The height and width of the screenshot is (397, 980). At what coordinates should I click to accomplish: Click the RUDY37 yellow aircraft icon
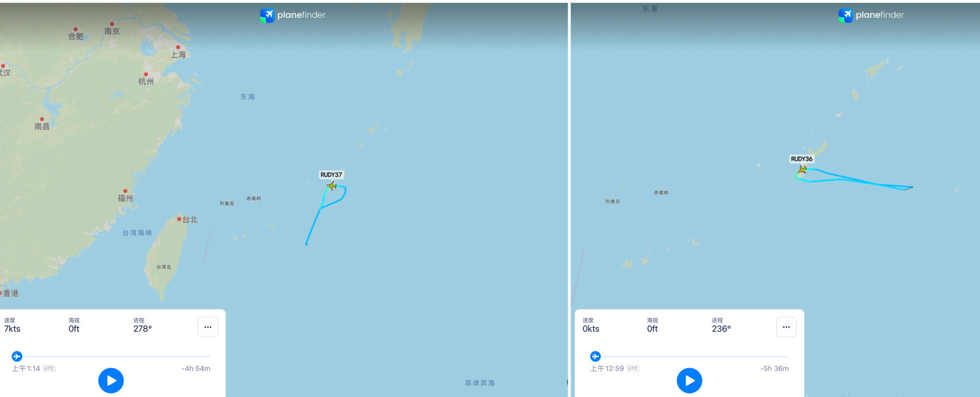click(x=332, y=186)
